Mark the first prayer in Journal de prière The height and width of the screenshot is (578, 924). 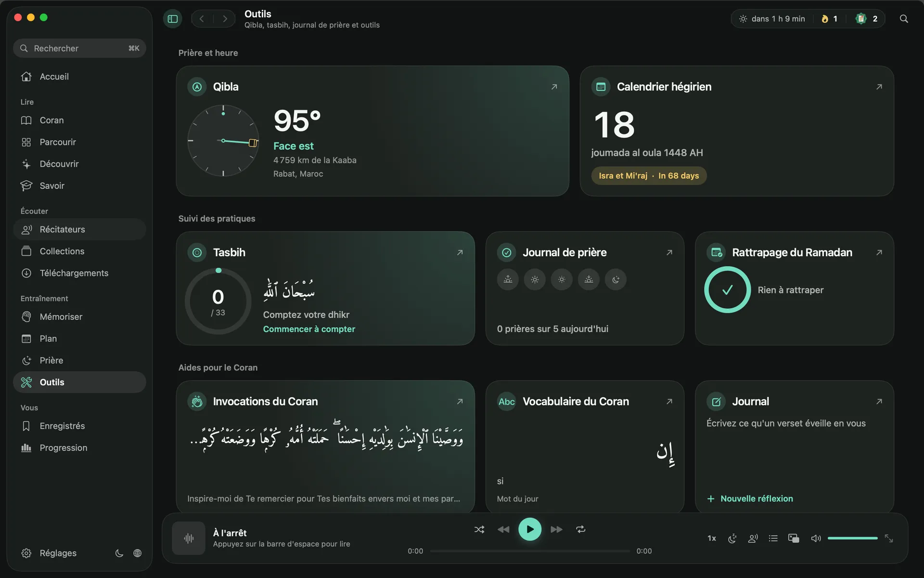(508, 279)
